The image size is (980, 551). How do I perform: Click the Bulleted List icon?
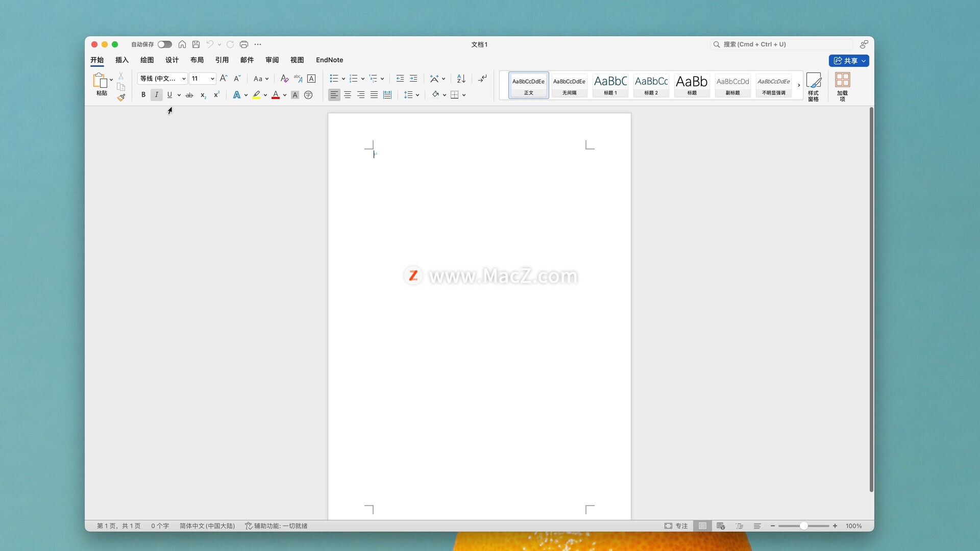tap(334, 79)
